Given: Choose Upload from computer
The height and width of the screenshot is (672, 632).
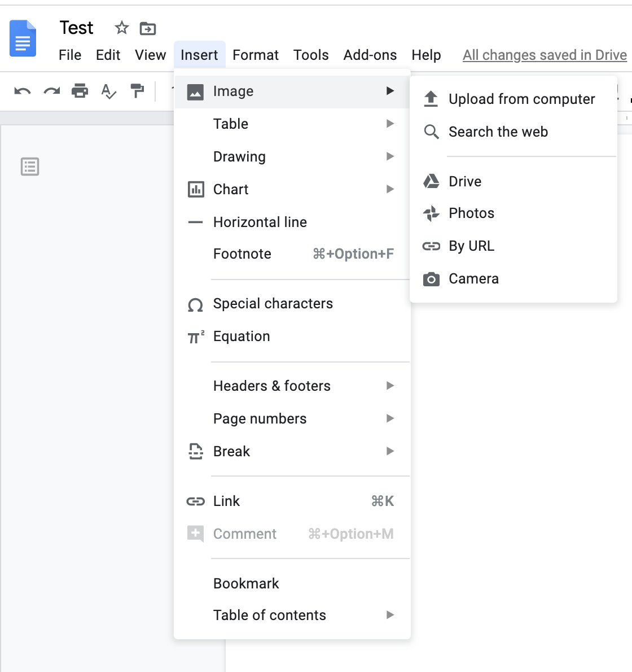Looking at the screenshot, I should (x=521, y=99).
